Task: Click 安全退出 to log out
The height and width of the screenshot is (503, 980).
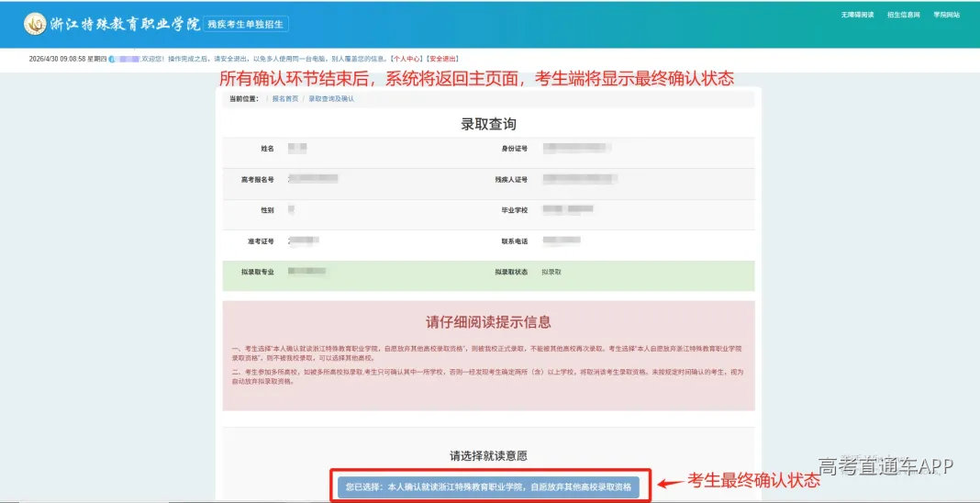Action: click(442, 59)
